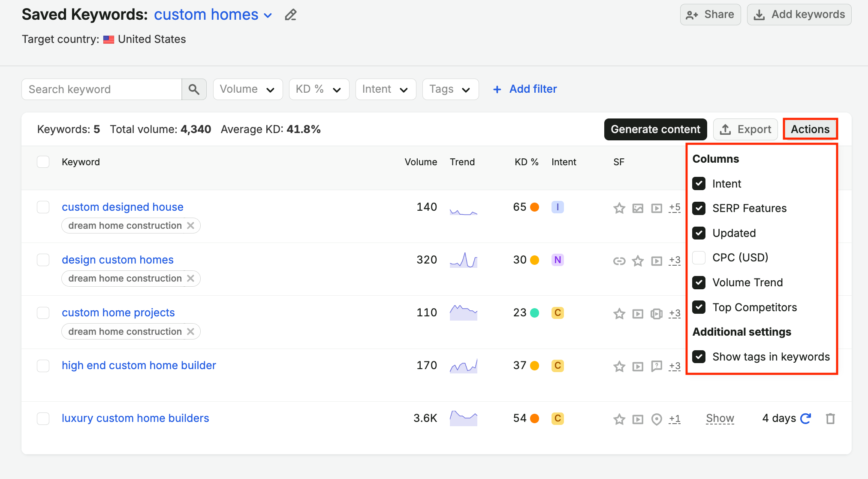Open the Actions menu

click(x=810, y=129)
